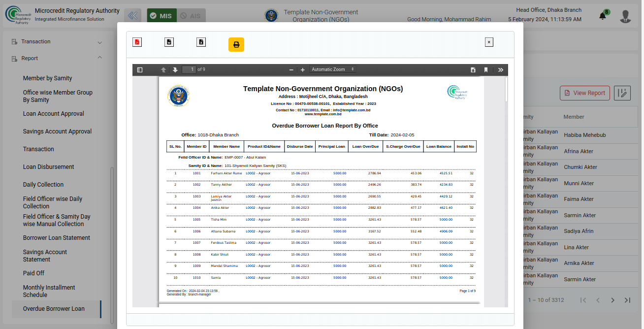This screenshot has height=329, width=644.
Task: Click the View Report button
Action: pyautogui.click(x=585, y=93)
